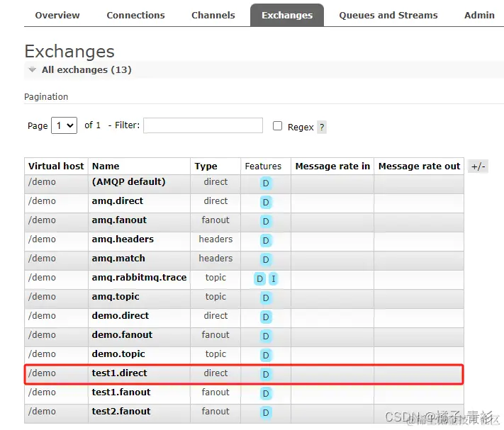Image resolution: width=504 pixels, height=430 pixels.
Task: Select the 'headers' type of amq.match
Action: tap(215, 258)
